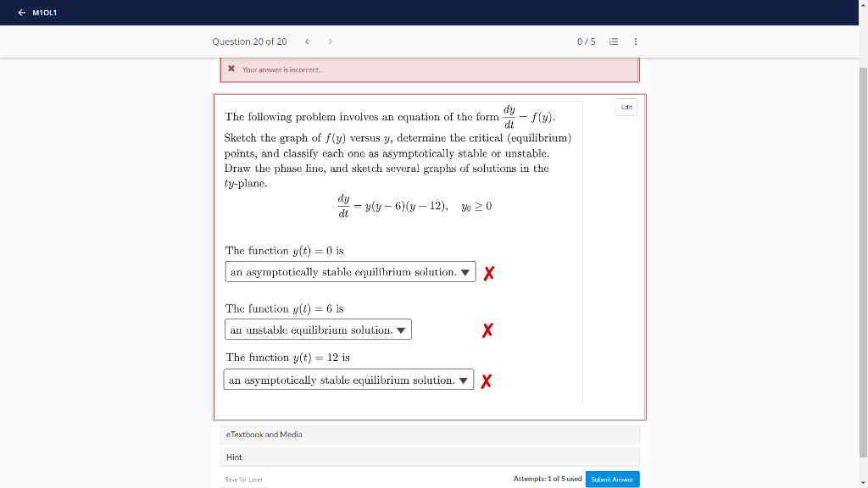868x488 pixels.
Task: Go to previous question chevron
Action: click(307, 42)
